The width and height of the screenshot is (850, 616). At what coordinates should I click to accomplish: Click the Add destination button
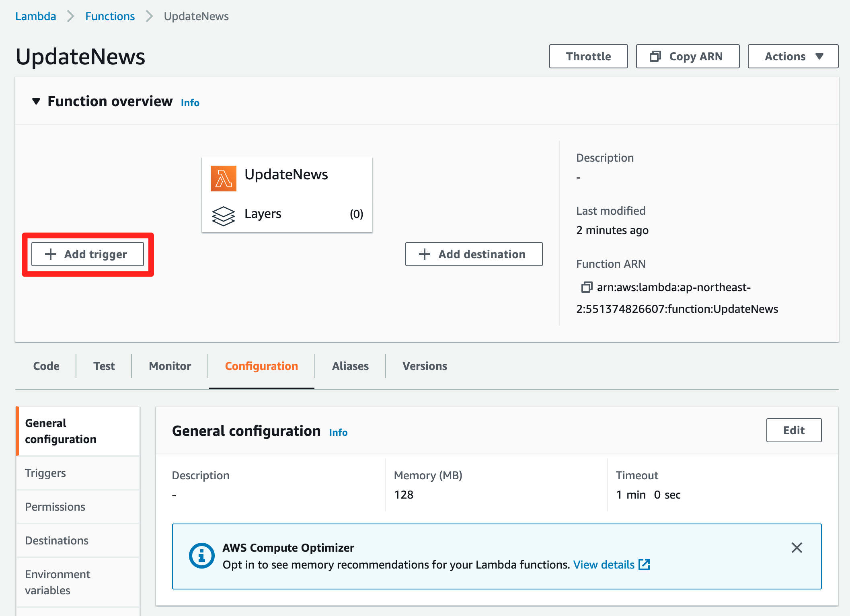pos(474,254)
